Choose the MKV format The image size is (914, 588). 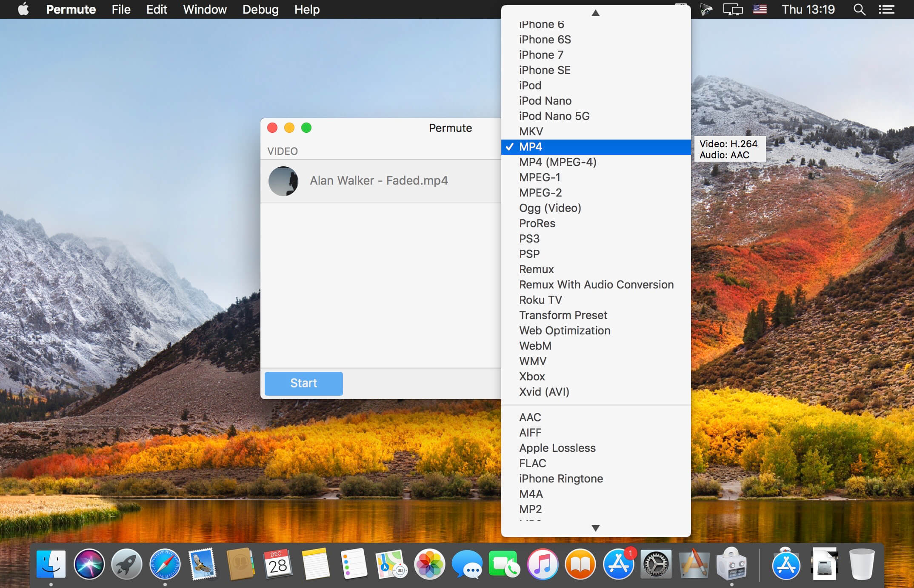click(x=596, y=131)
